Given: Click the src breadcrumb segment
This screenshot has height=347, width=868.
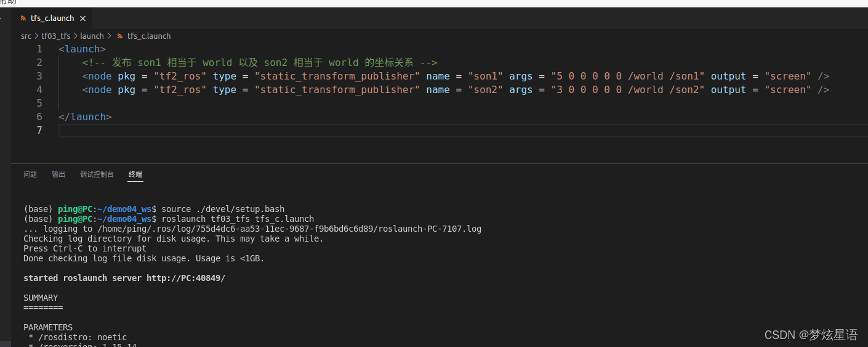Looking at the screenshot, I should (x=26, y=36).
